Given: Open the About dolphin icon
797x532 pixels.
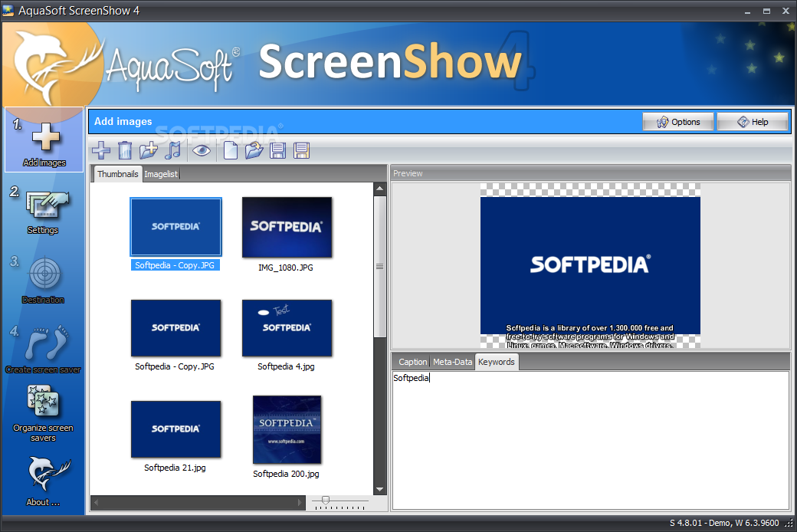Looking at the screenshot, I should pyautogui.click(x=43, y=481).
